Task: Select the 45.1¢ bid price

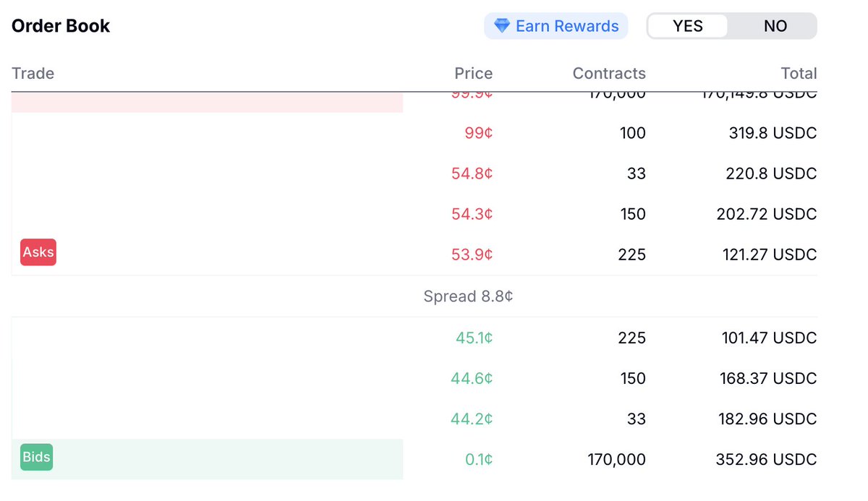Action: click(475, 338)
